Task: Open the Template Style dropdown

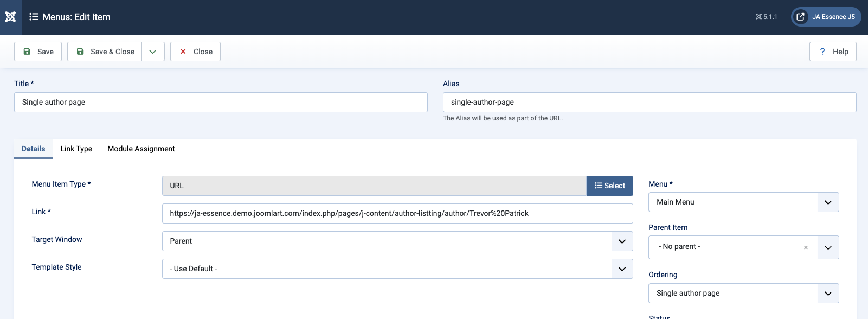Action: (x=397, y=269)
